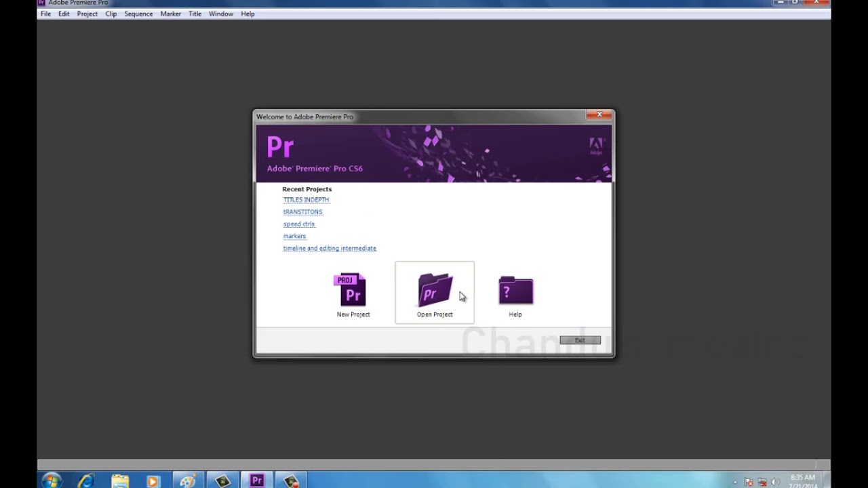The width and height of the screenshot is (868, 488).
Task: Open recent project tRANSTITONS
Action: 302,212
